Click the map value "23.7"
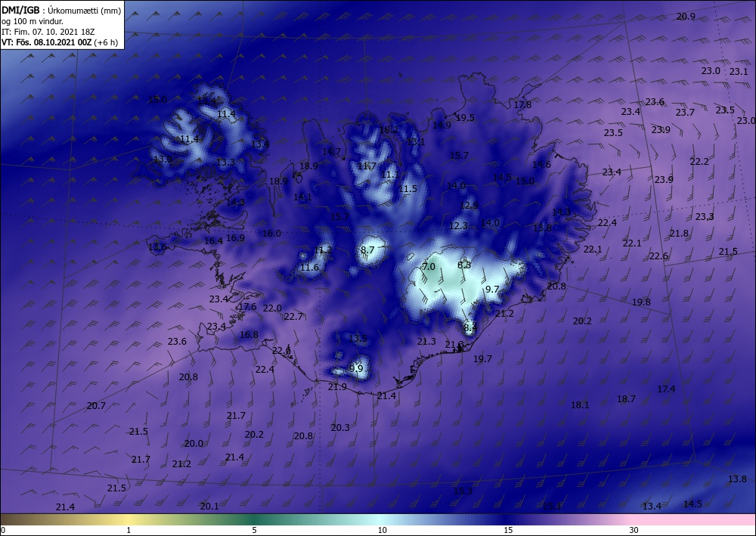Viewport: 756px width, 536px height. coord(685,113)
